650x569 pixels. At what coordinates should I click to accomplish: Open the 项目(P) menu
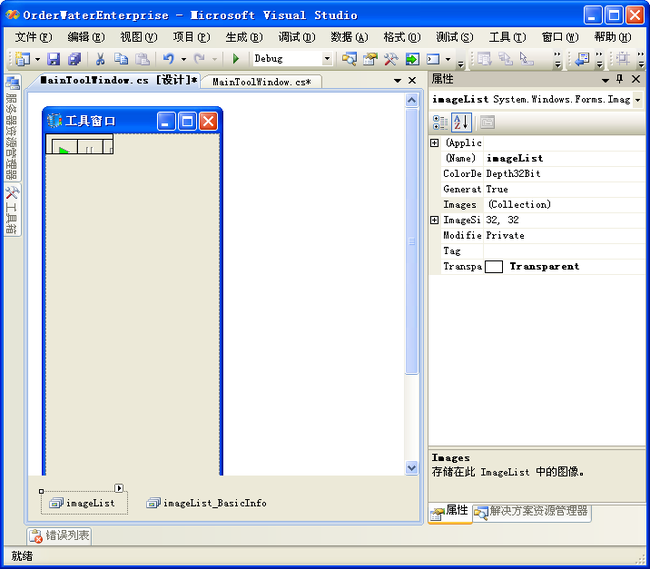(x=192, y=37)
